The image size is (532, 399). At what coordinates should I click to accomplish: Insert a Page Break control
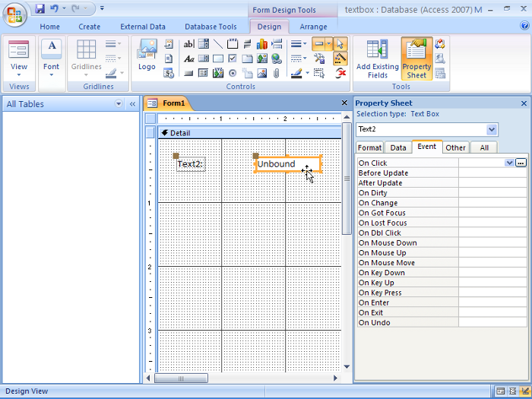[277, 44]
